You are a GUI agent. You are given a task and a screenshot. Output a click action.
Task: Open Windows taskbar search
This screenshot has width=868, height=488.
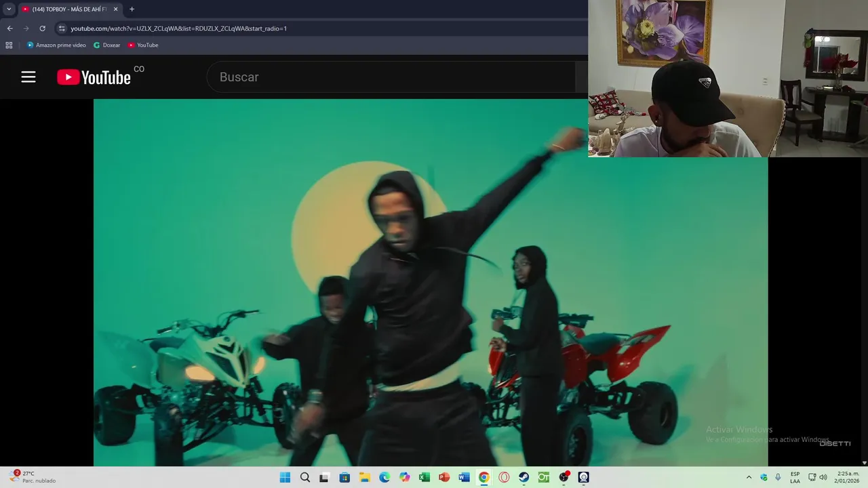point(304,477)
